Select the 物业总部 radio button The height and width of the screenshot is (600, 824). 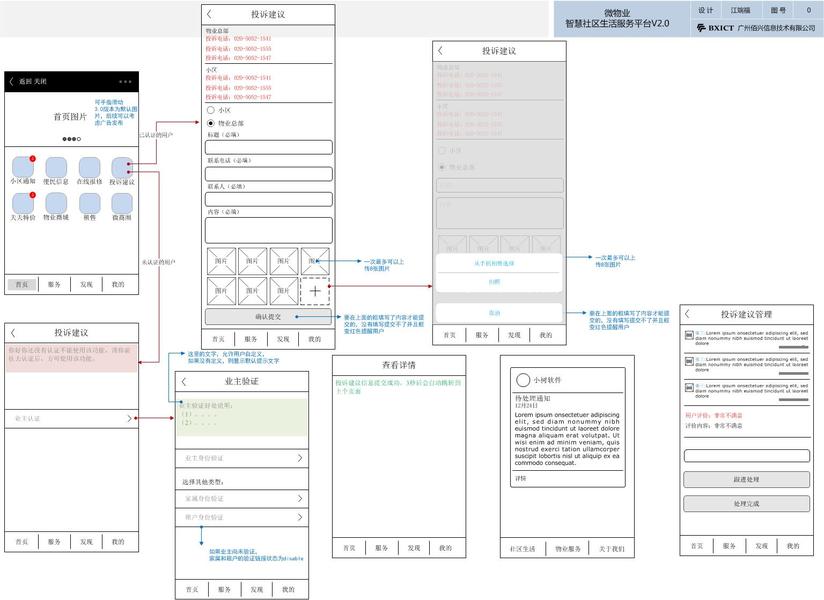[211, 123]
